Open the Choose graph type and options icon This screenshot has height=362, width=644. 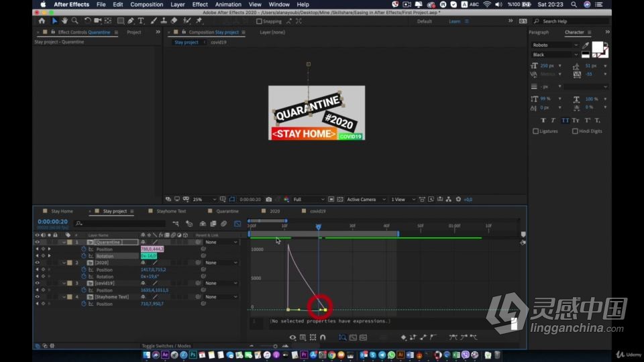click(x=303, y=337)
